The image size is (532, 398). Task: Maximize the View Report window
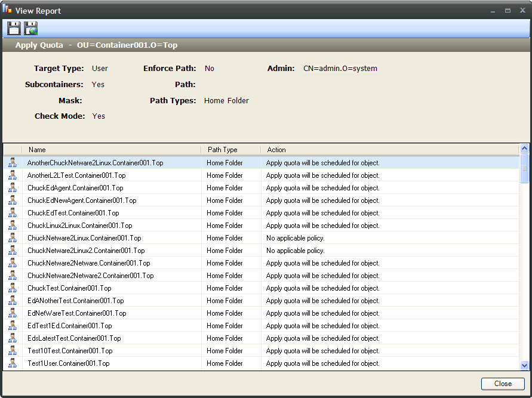(x=508, y=11)
